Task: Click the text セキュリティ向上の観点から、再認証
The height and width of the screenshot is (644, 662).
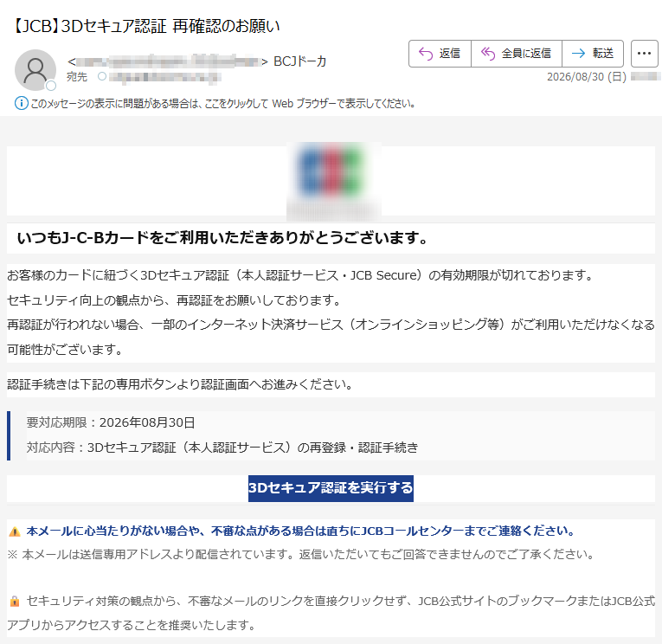Action: point(174,300)
